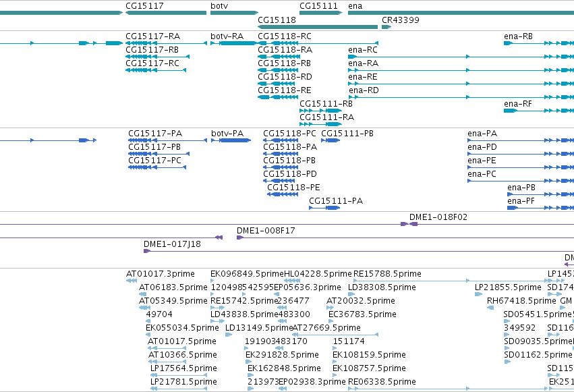Select protein CG15118-PC
Viewport: 574px width, 392px height.
pyautogui.click(x=289, y=134)
